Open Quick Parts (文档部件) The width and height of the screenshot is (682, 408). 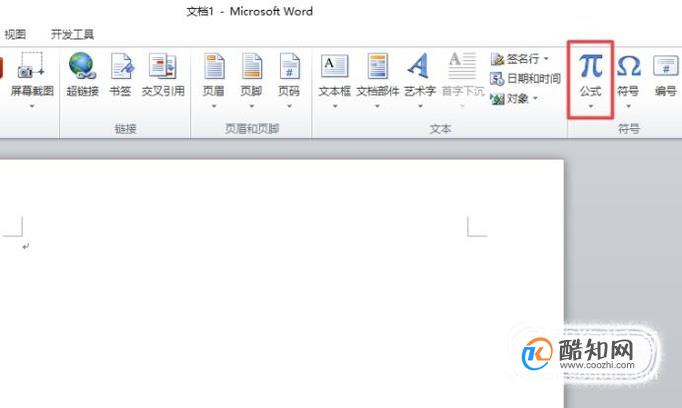pyautogui.click(x=378, y=66)
